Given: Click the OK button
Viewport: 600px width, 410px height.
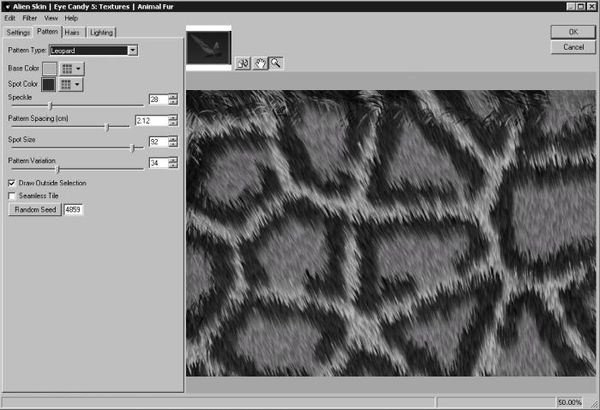Looking at the screenshot, I should (x=573, y=32).
